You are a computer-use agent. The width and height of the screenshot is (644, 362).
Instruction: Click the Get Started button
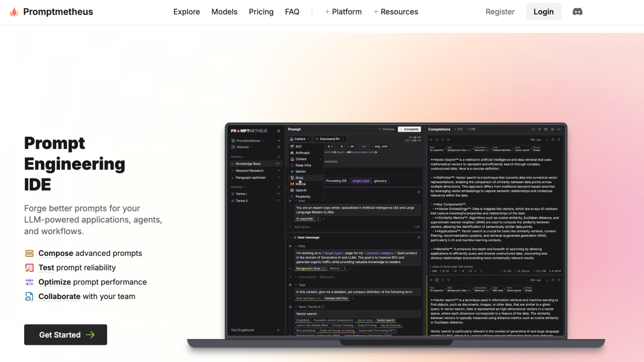coord(65,334)
